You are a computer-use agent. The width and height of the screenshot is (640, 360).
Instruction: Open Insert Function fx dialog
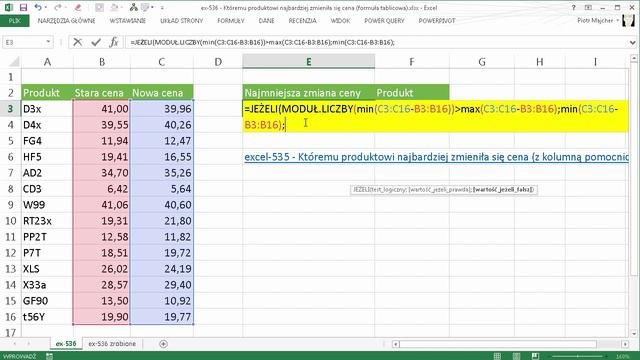(114, 42)
